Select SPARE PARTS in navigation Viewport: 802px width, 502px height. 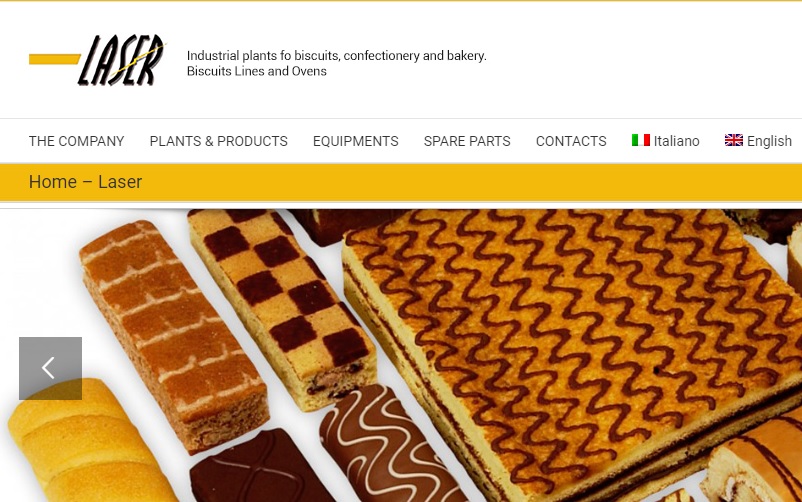pos(467,141)
